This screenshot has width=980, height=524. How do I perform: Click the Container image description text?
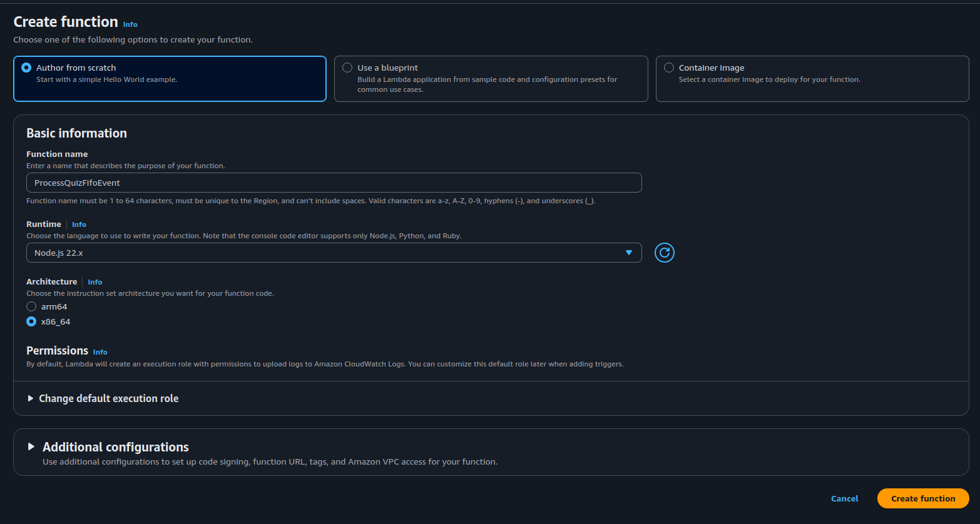pyautogui.click(x=769, y=79)
